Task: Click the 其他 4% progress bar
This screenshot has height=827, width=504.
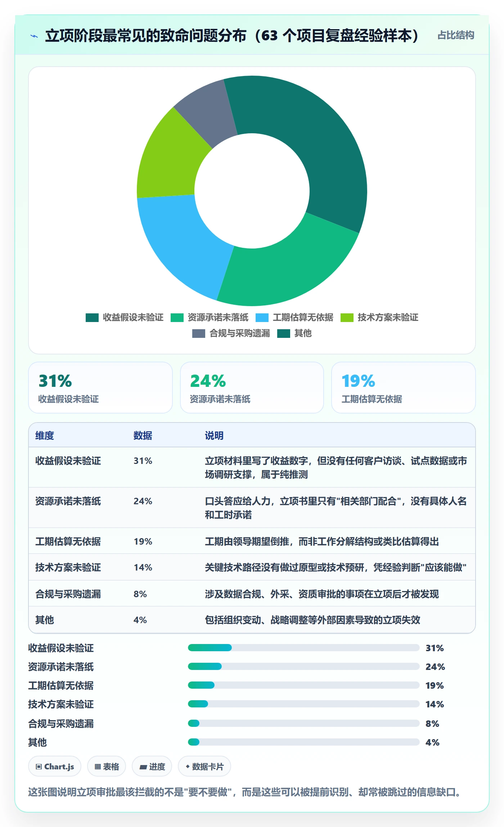Action: tap(304, 742)
